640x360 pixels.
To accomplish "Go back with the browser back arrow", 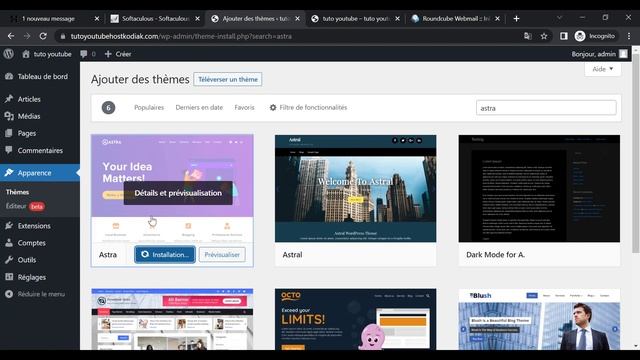I will pos(11,36).
